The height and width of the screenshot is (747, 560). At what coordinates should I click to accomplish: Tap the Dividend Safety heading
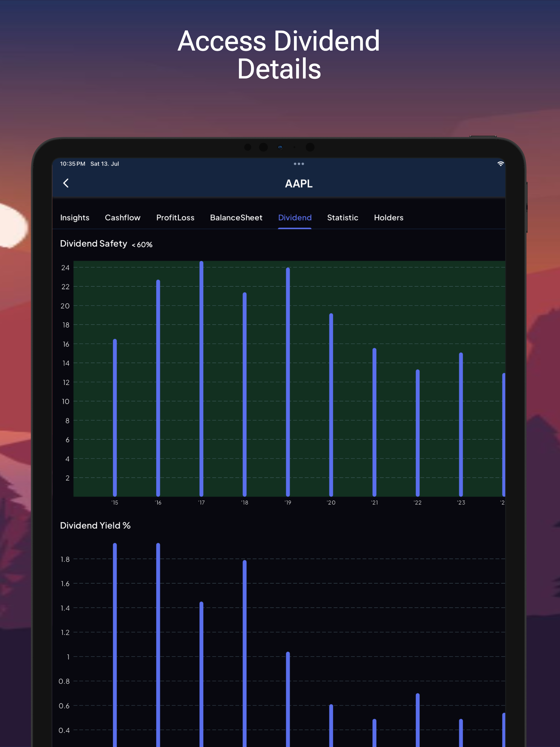[x=94, y=244]
